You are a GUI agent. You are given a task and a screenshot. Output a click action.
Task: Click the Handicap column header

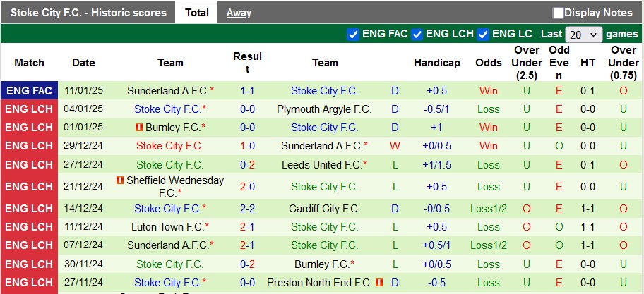click(437, 63)
